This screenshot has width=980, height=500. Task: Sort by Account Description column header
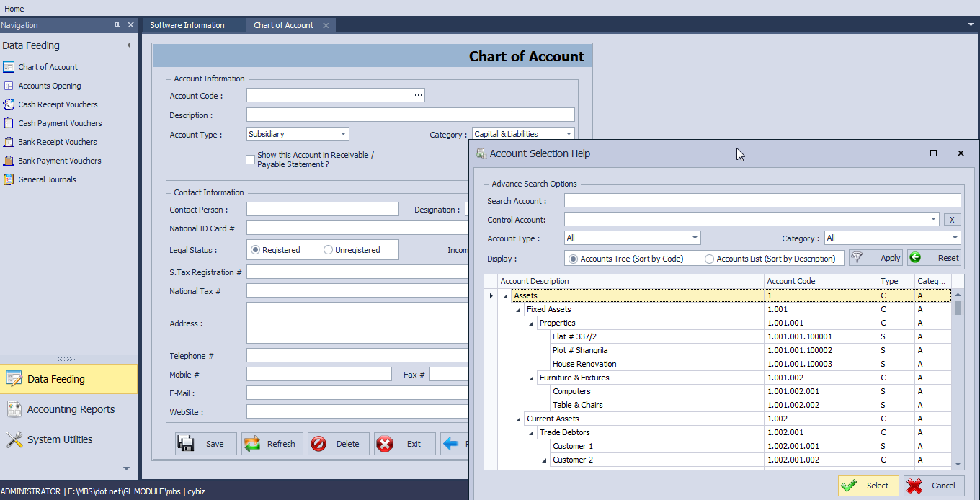[x=631, y=281]
